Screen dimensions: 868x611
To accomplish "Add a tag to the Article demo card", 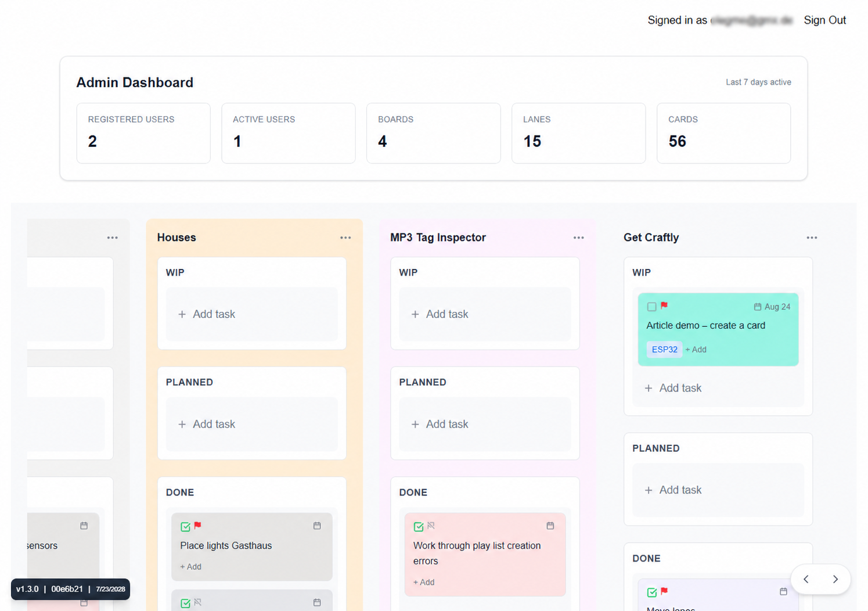I will pyautogui.click(x=696, y=350).
